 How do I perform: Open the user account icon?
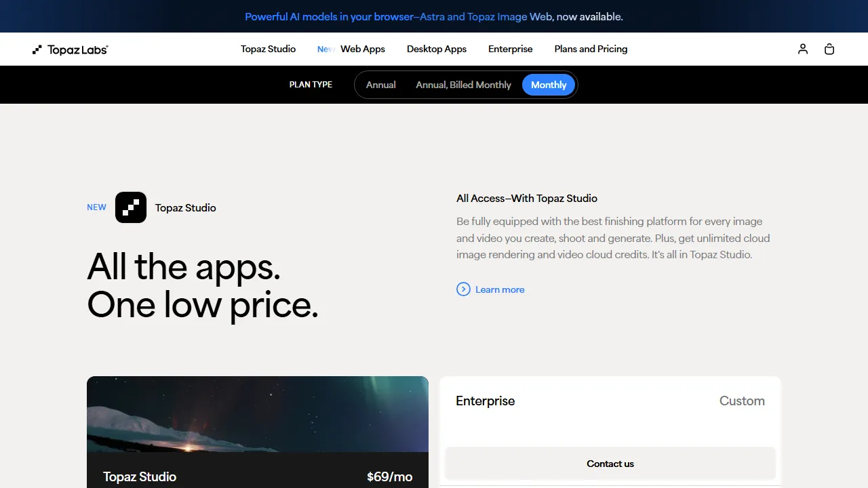803,49
